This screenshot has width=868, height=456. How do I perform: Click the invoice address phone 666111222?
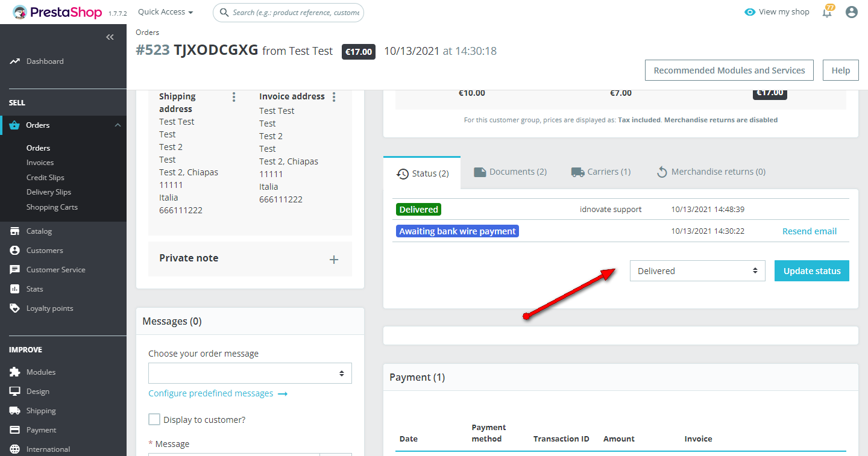point(281,199)
